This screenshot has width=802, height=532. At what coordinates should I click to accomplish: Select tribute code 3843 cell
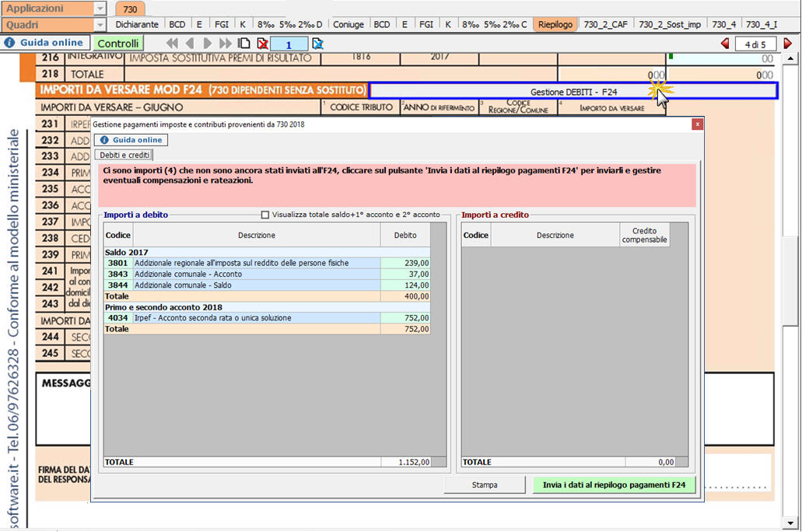[117, 275]
